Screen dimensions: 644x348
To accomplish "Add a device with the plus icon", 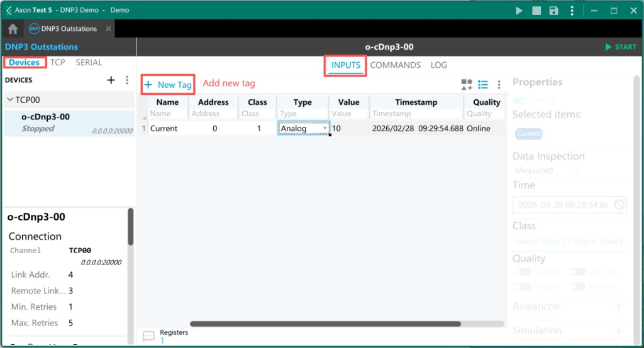I will click(111, 80).
